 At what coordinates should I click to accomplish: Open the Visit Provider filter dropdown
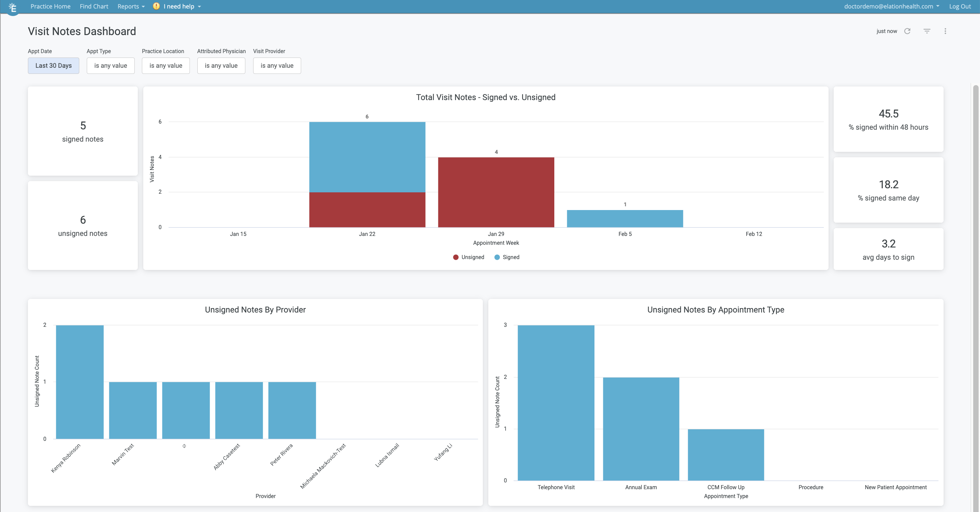[277, 65]
